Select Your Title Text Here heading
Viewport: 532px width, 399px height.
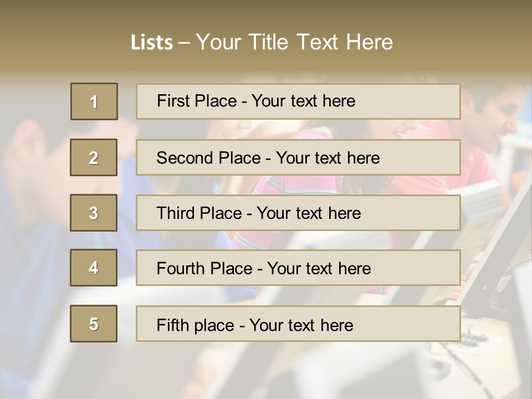click(x=294, y=42)
